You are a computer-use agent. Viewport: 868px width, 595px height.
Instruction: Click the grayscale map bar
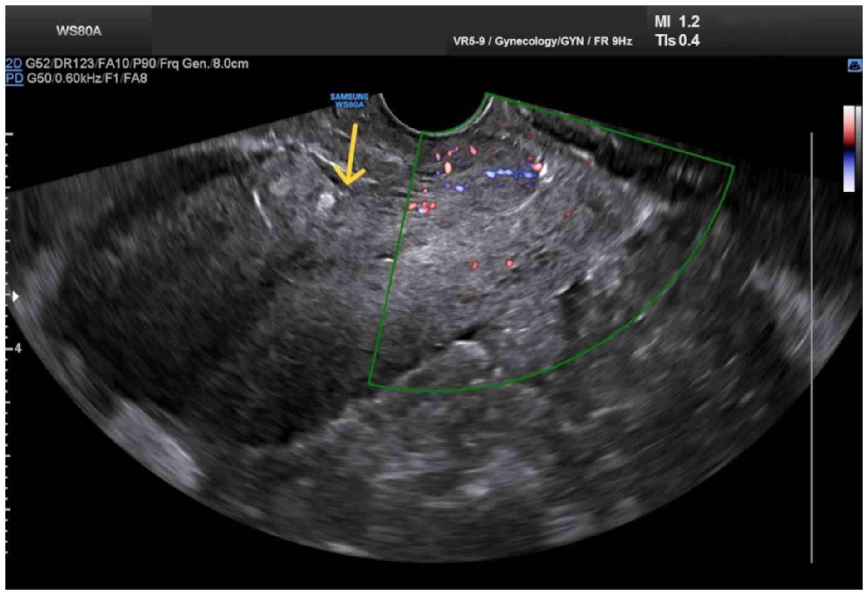click(x=858, y=149)
